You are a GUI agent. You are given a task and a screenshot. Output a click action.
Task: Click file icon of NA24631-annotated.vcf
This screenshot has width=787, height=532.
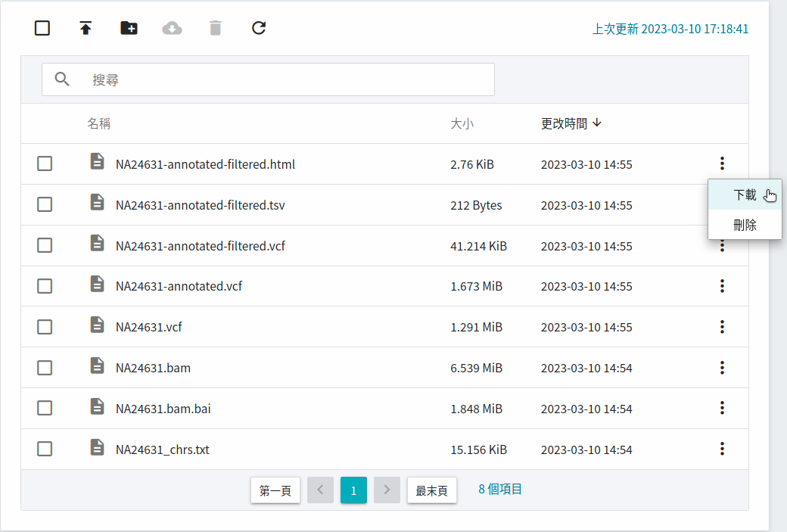[98, 284]
